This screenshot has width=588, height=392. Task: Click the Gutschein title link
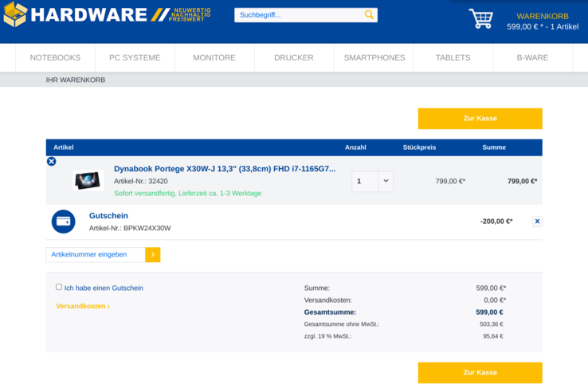tap(108, 216)
